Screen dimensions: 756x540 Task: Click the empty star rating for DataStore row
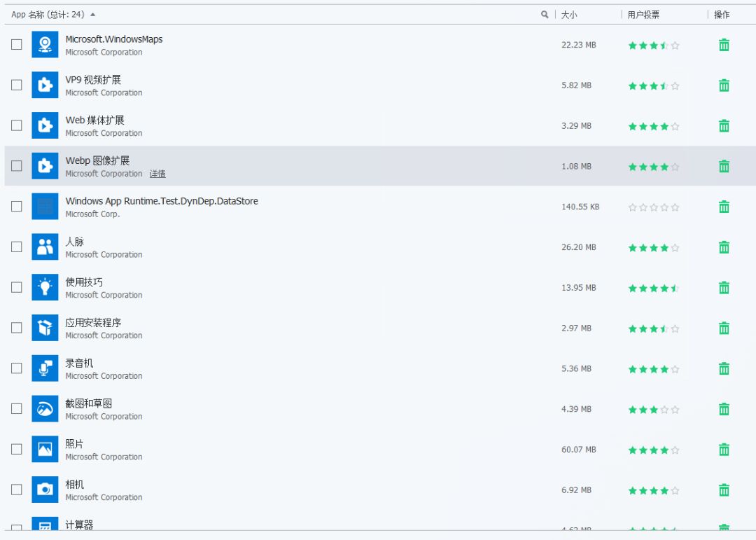click(x=653, y=207)
